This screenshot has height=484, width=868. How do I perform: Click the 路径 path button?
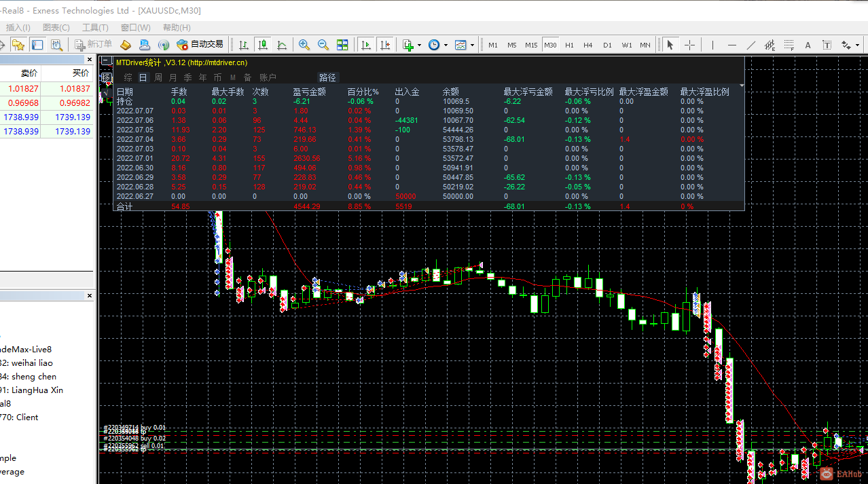tap(327, 77)
